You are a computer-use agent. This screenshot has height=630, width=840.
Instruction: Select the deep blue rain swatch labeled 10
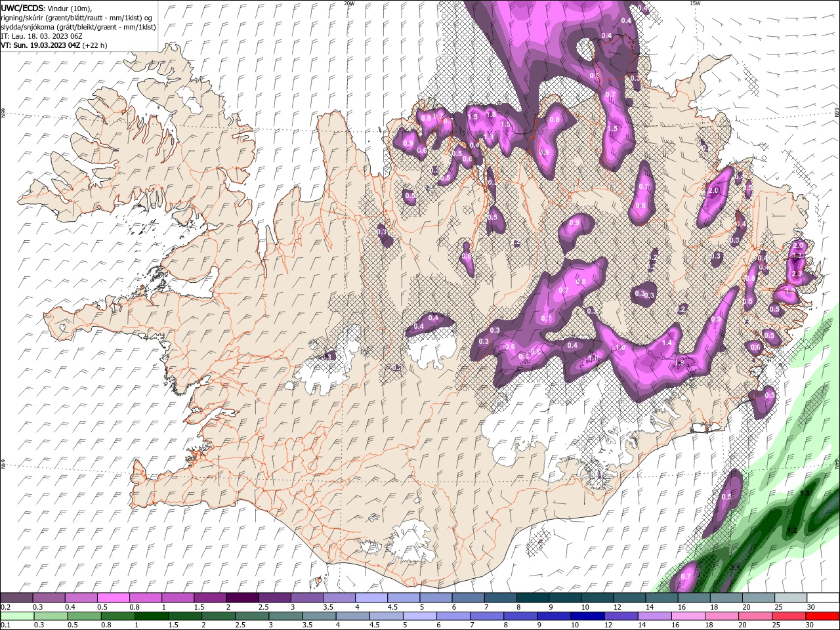click(587, 616)
